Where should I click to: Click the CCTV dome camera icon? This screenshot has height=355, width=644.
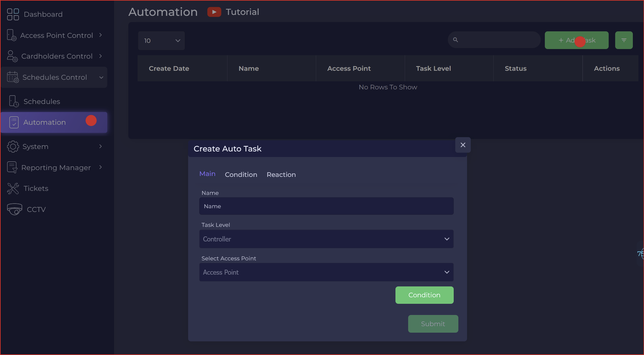point(15,209)
